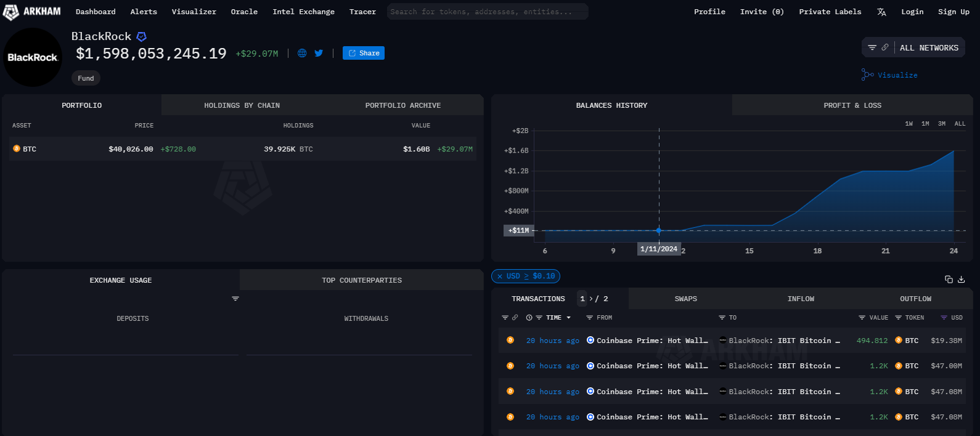Open the Inflow tab
The width and height of the screenshot is (980, 436).
click(801, 299)
